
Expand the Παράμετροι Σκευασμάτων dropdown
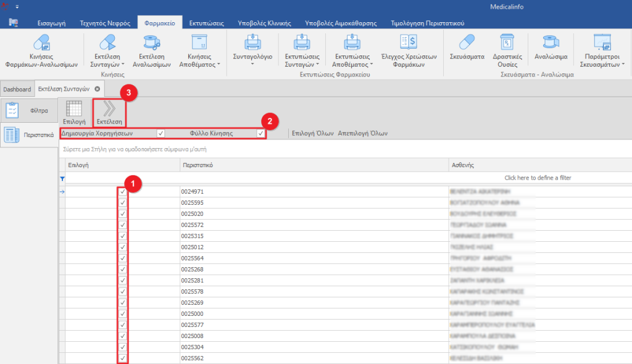tap(623, 64)
